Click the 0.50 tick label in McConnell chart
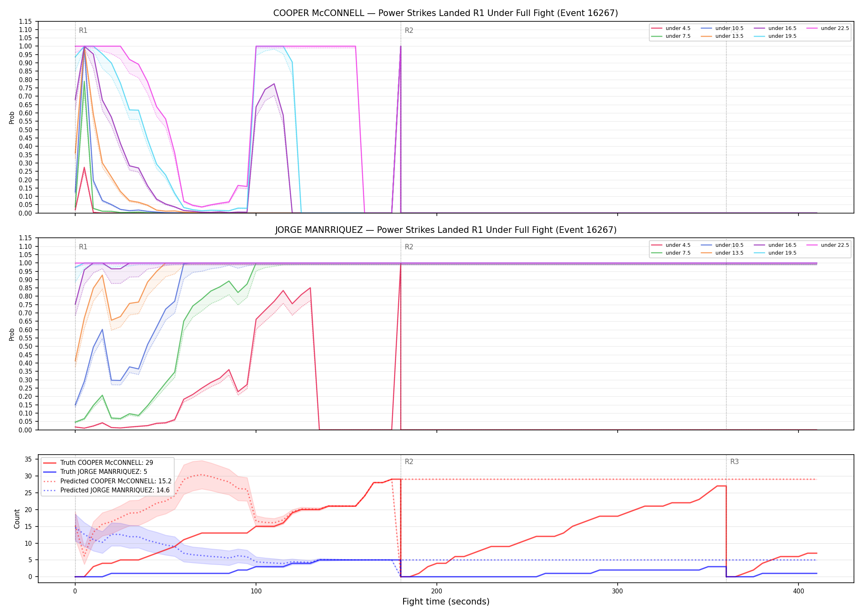Screen dimensions: 863x616 (x=25, y=130)
